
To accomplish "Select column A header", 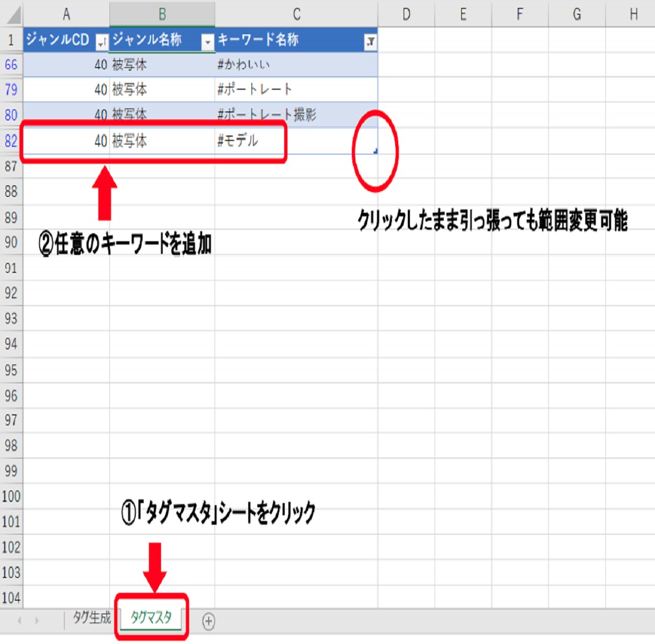I will (66, 14).
